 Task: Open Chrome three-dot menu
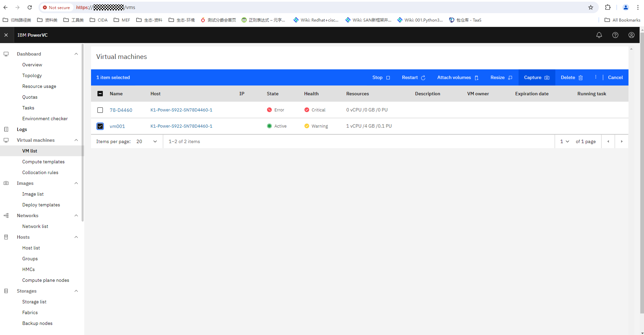(x=638, y=7)
